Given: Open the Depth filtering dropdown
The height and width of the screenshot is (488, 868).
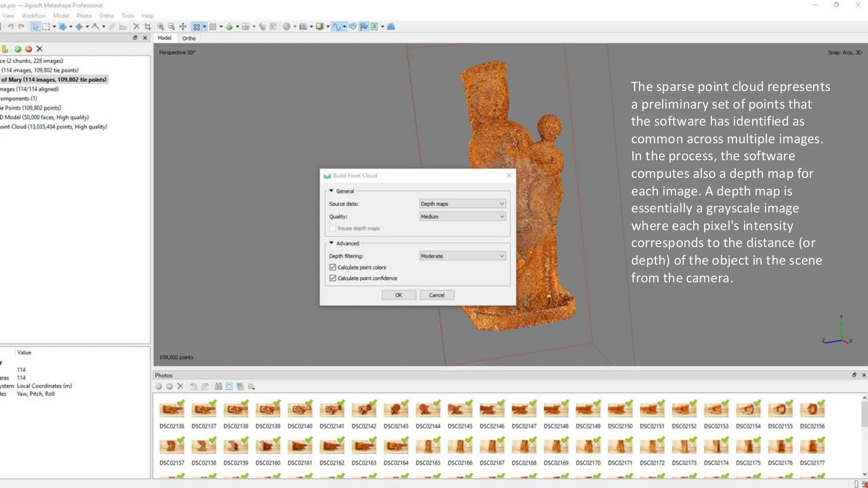Looking at the screenshot, I should point(462,256).
